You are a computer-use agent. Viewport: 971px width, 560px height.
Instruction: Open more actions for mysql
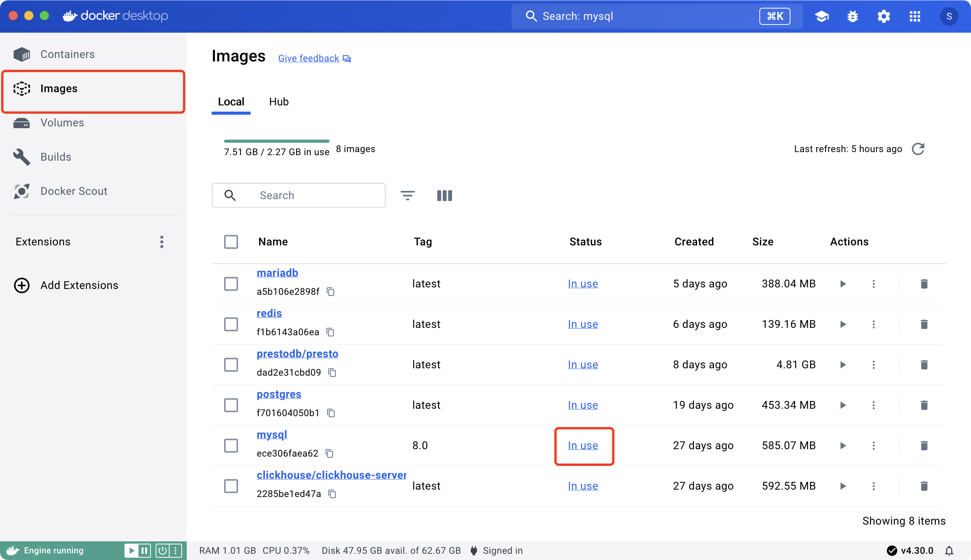[874, 446]
